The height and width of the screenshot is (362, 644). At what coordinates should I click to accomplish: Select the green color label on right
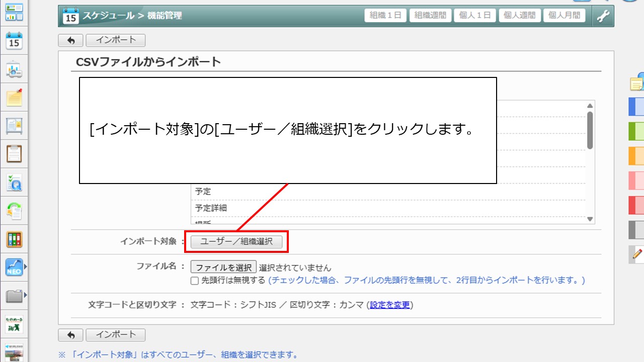pos(636,131)
